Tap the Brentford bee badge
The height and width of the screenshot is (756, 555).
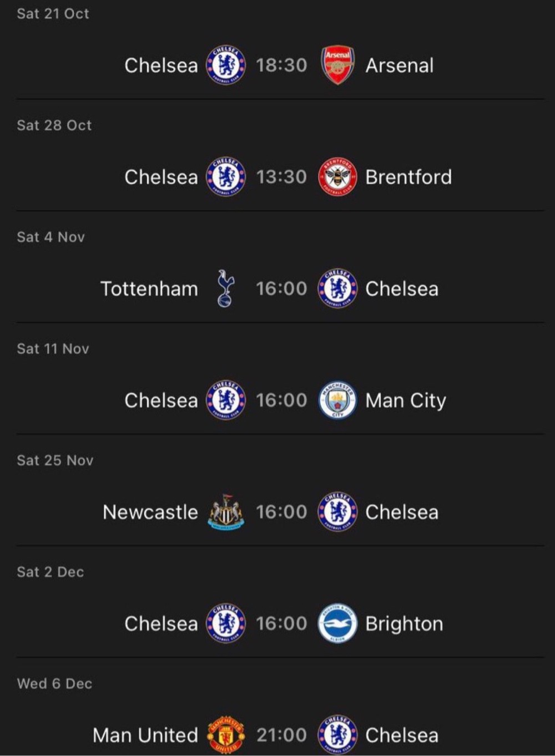pyautogui.click(x=337, y=177)
